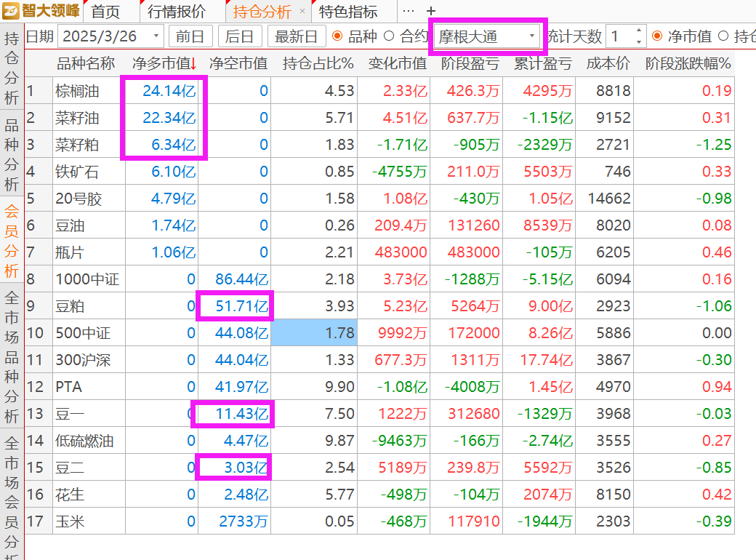
Task: Jump to the latest day with 最新日
Action: click(x=296, y=36)
